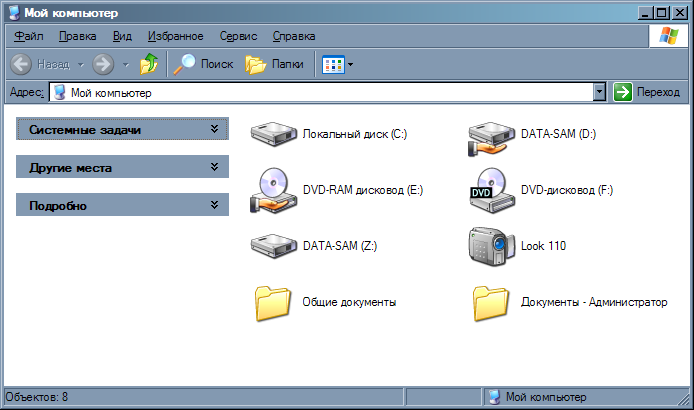694x410 pixels.
Task: Open Search with the magnifier button
Action: pos(203,64)
